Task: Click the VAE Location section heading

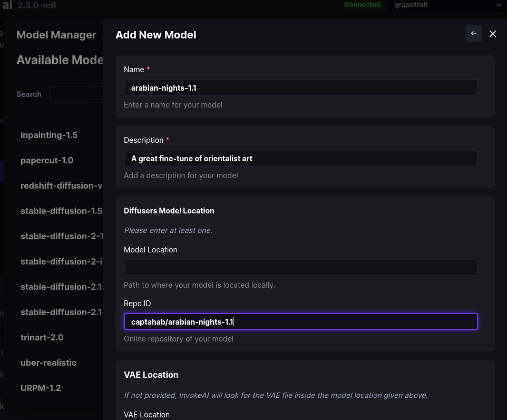Action: click(x=151, y=375)
